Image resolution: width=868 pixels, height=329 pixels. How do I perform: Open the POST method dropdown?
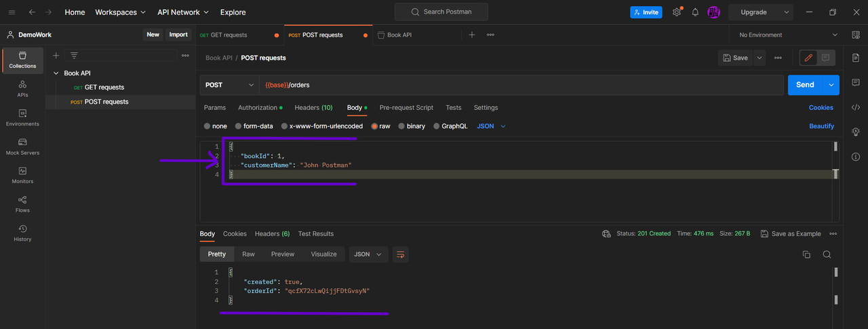[229, 85]
